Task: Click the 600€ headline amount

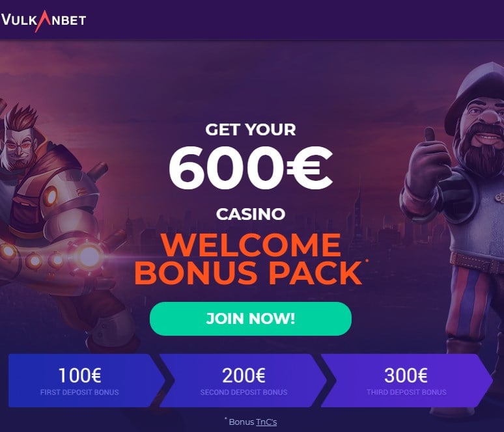Action: [x=251, y=169]
